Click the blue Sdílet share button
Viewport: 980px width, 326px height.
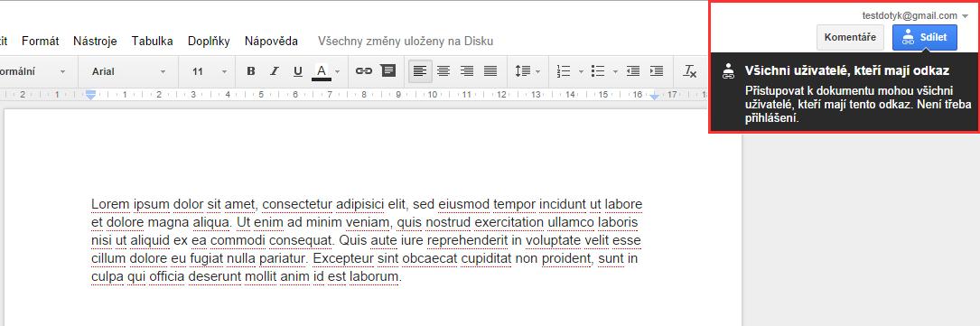(924, 37)
